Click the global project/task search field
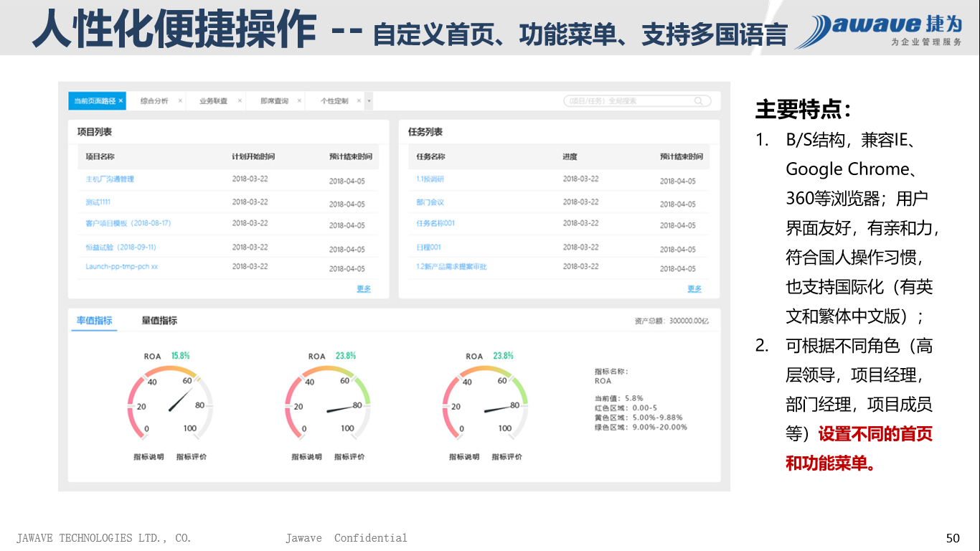The width and height of the screenshot is (980, 551). tap(628, 101)
